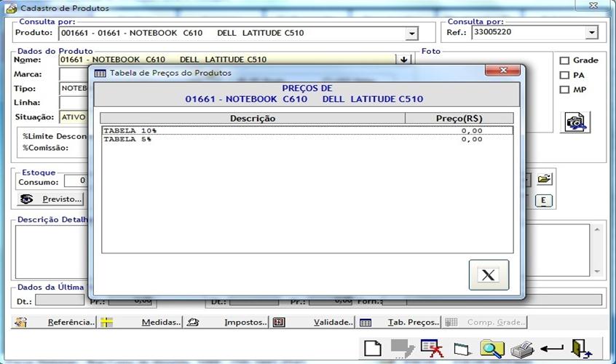Select the TABELA 5% row
Image resolution: width=616 pixels, height=364 pixels.
point(307,139)
